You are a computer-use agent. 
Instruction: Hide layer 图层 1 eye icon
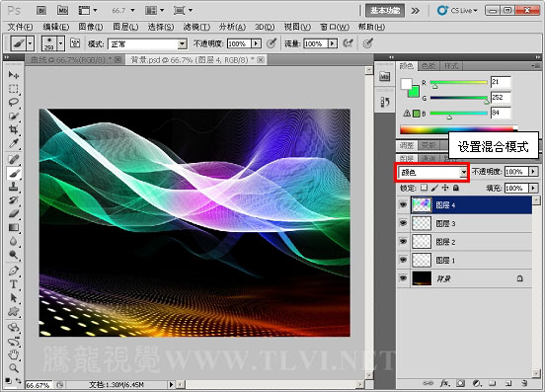pyautogui.click(x=403, y=260)
